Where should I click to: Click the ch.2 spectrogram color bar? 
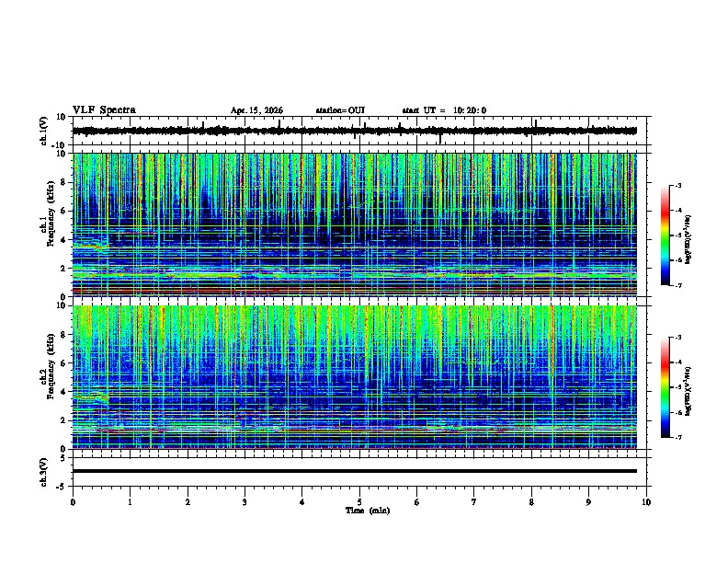coord(665,387)
